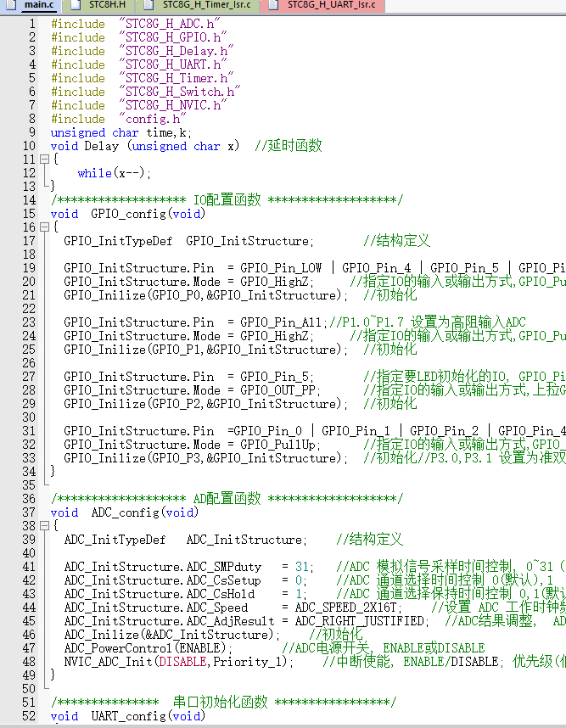This screenshot has width=566, height=728.
Task: Click the ADC_SMPduty value 31
Action: pos(302,567)
